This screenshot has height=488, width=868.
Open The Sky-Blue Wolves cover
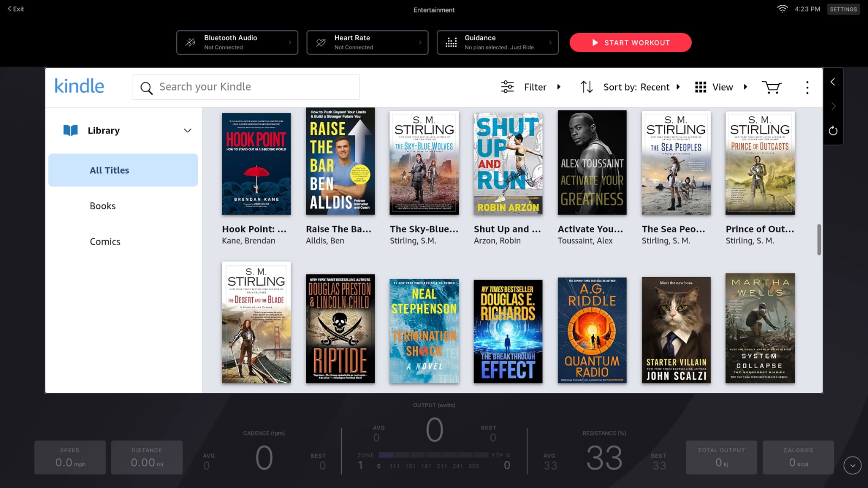424,163
